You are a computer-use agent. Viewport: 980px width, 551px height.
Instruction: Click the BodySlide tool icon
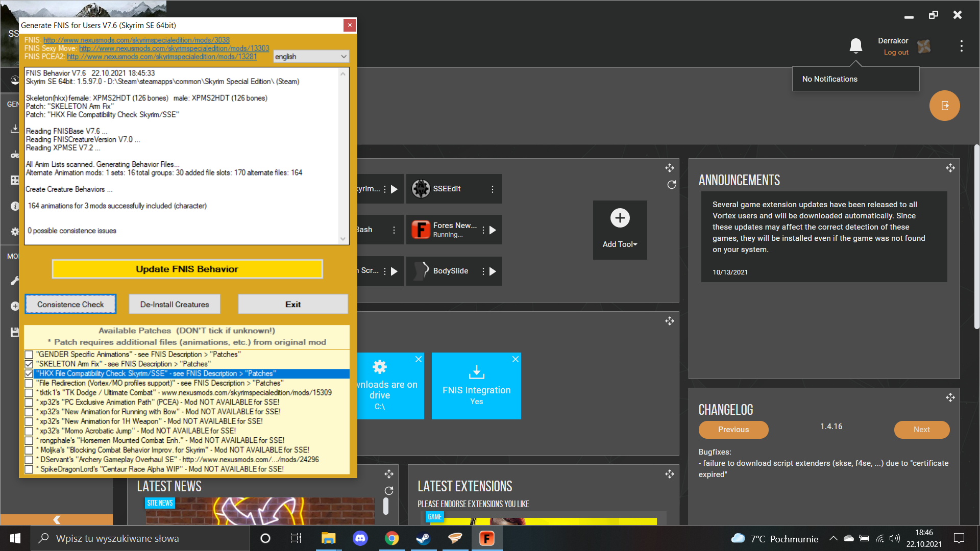coord(421,271)
